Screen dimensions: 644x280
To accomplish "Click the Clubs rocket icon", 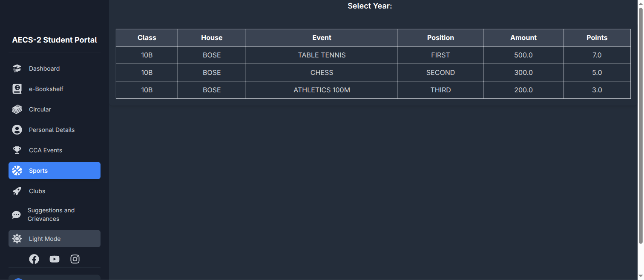I will point(17,191).
